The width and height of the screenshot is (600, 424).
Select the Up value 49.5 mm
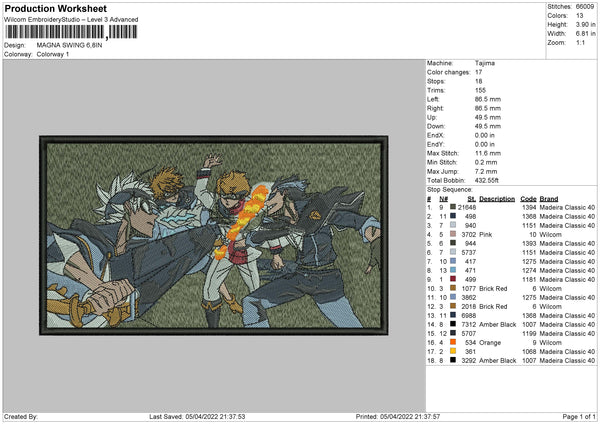(488, 117)
